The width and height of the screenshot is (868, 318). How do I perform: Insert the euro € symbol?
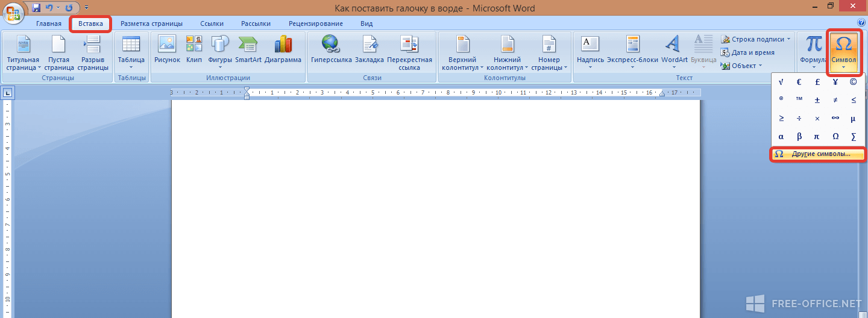(799, 82)
